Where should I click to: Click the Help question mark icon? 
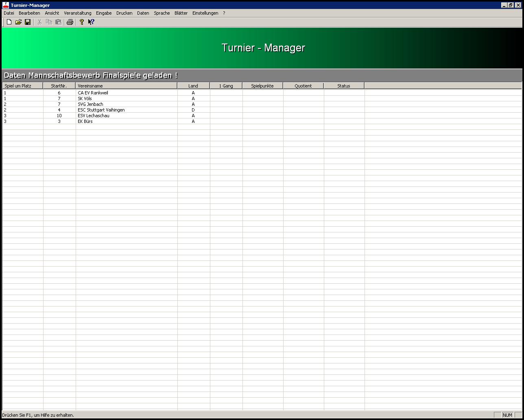coord(81,22)
